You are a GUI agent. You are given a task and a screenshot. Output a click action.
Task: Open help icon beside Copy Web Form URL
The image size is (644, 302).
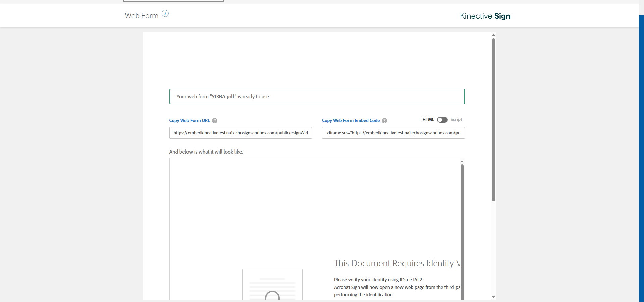click(215, 121)
